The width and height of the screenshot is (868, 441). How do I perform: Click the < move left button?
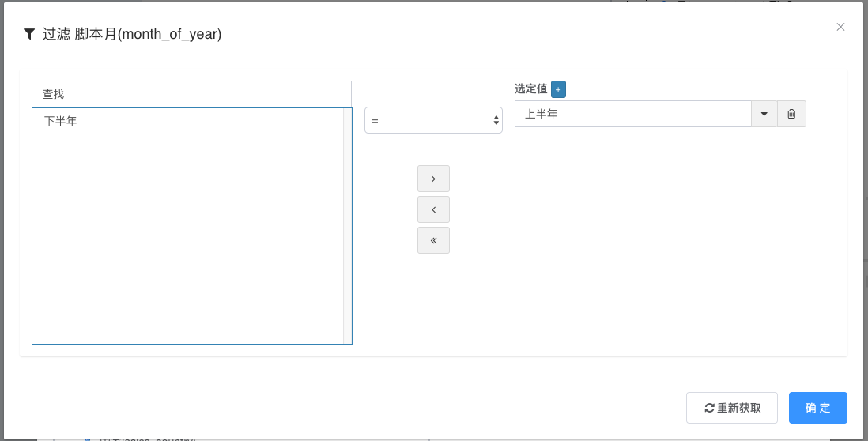[x=433, y=209]
